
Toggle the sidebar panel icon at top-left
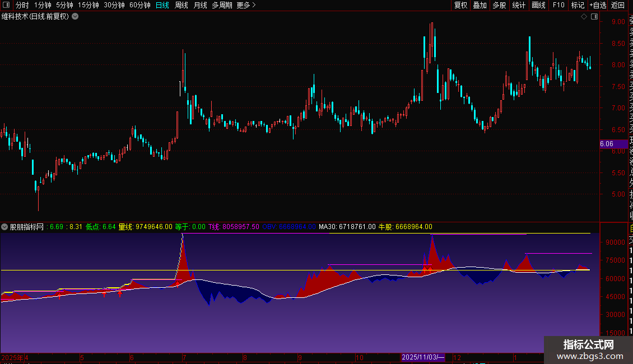(6, 5)
